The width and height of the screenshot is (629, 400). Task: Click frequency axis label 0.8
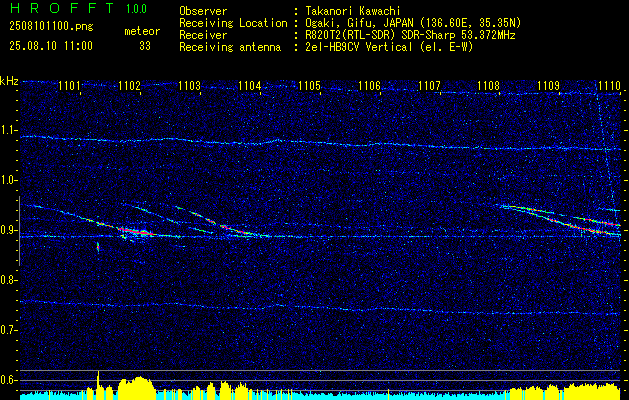point(8,280)
